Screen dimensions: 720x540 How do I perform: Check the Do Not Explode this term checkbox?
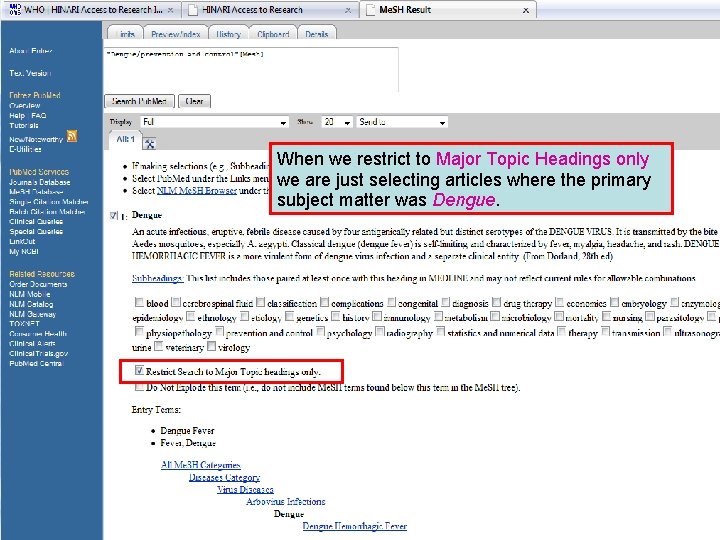pyautogui.click(x=139, y=387)
